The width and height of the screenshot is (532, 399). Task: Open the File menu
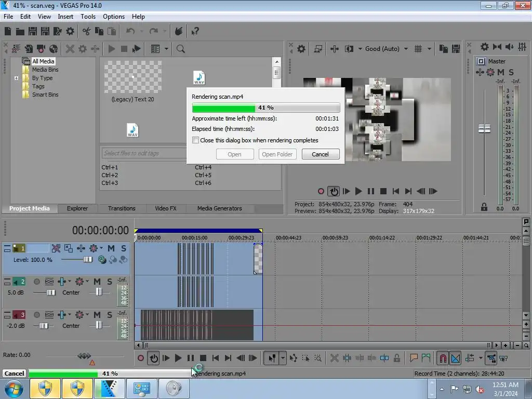(8, 16)
